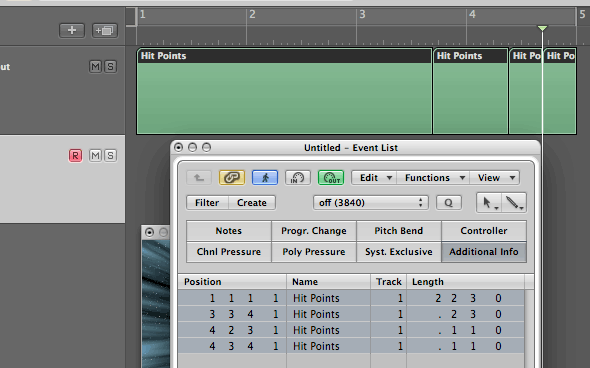The width and height of the screenshot is (590, 368).
Task: Select the Hit Points region right of the playhead
Action: pos(560,91)
